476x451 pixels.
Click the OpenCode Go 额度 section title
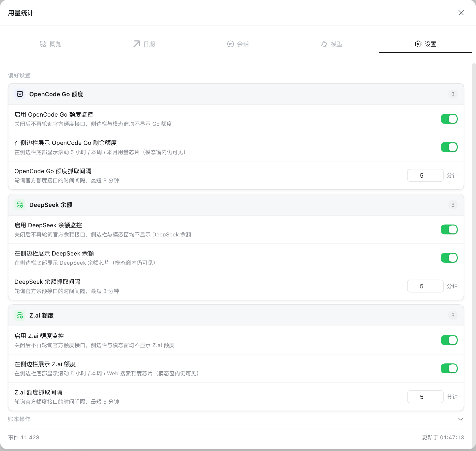point(56,94)
